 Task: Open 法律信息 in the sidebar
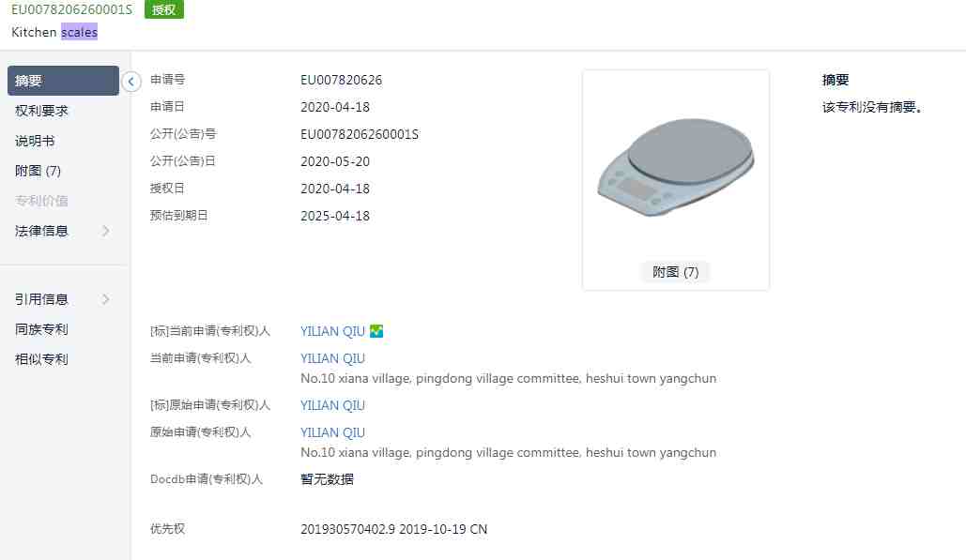(x=41, y=231)
